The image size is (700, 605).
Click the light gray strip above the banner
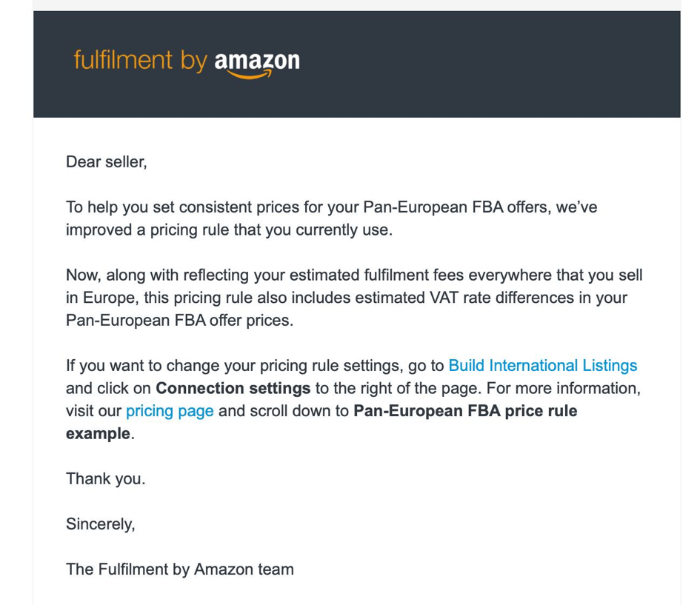point(356,5)
